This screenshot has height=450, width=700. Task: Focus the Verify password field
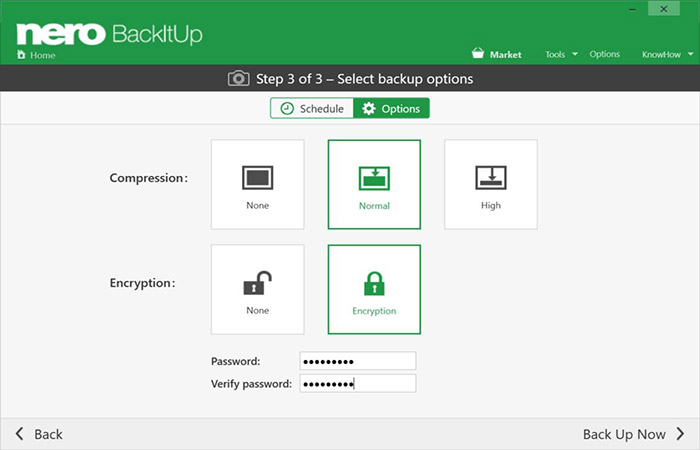(358, 383)
